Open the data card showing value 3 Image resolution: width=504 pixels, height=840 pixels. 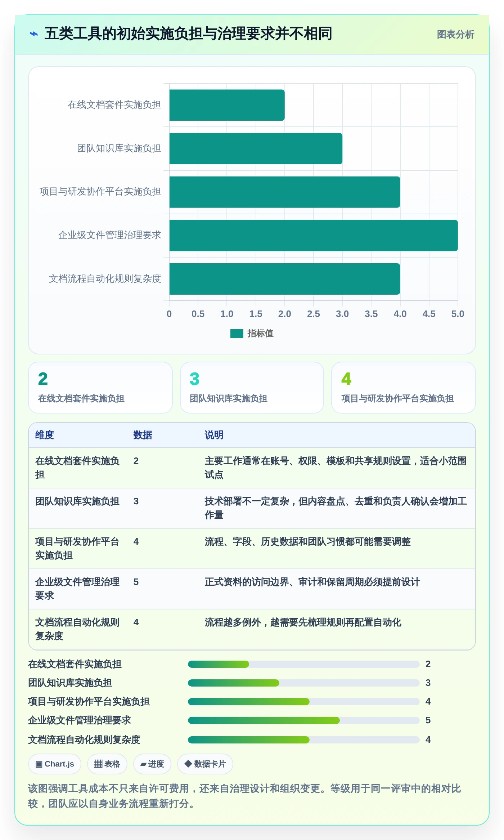click(252, 388)
